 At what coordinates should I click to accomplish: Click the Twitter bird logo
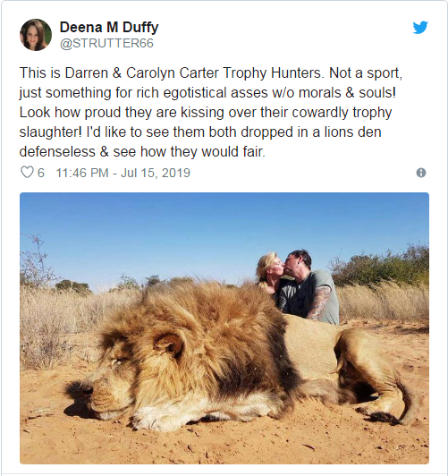420,28
